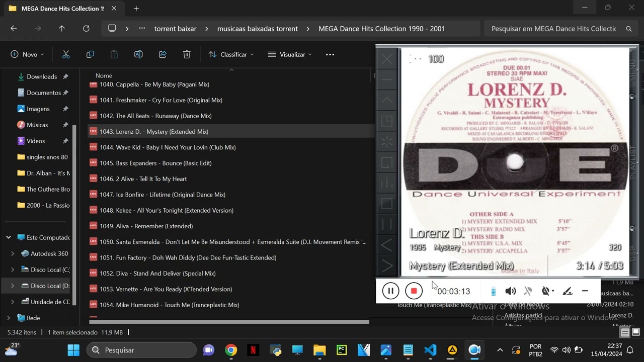Screen dimensions: 644x362
Task: Open the Windows Start menu
Action: [73, 350]
